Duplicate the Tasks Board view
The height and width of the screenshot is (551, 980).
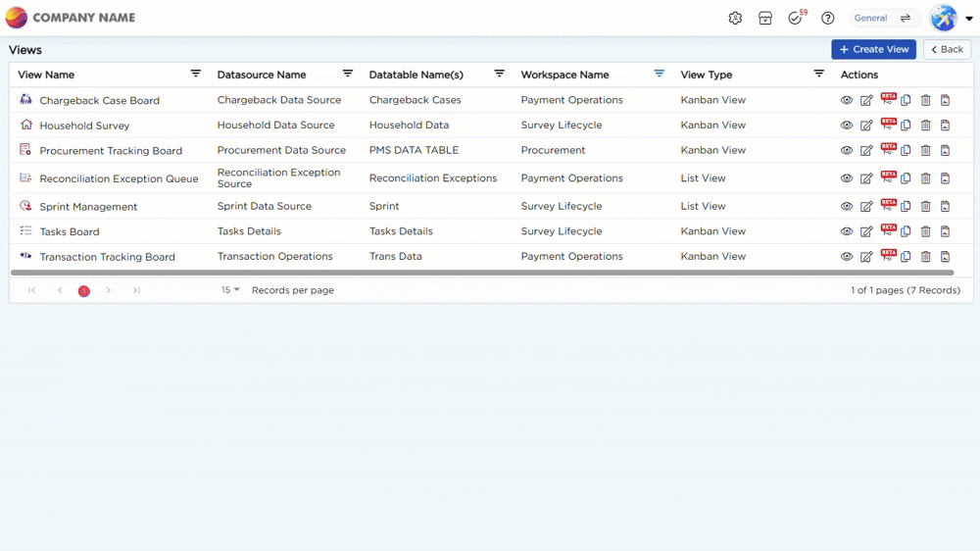click(x=906, y=231)
